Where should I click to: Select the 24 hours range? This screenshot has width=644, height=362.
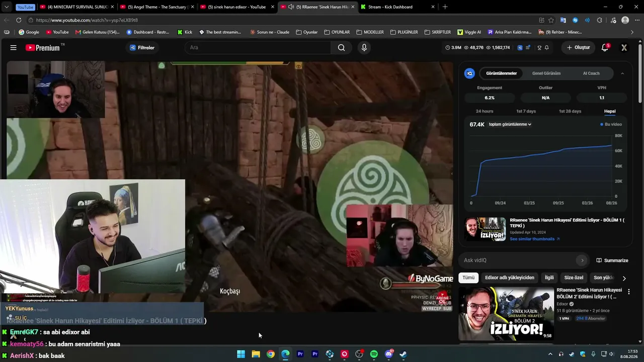point(485,111)
